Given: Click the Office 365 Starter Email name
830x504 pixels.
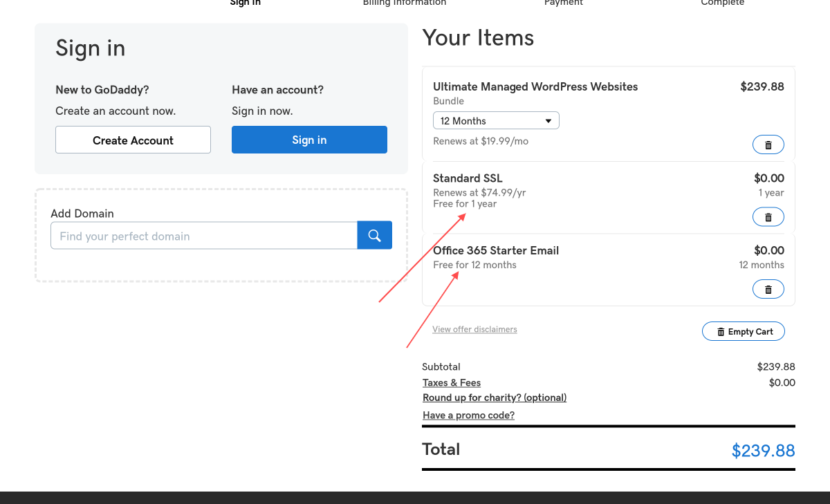Looking at the screenshot, I should (x=496, y=250).
